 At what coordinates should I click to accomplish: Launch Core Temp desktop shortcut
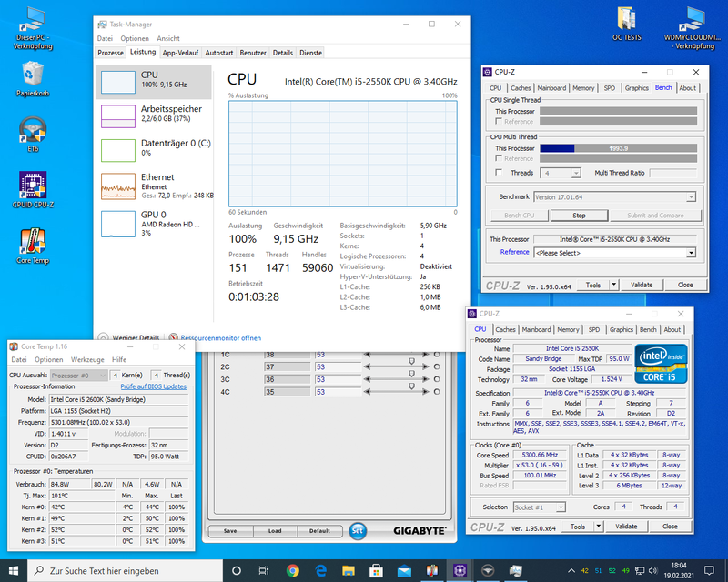pyautogui.click(x=33, y=246)
